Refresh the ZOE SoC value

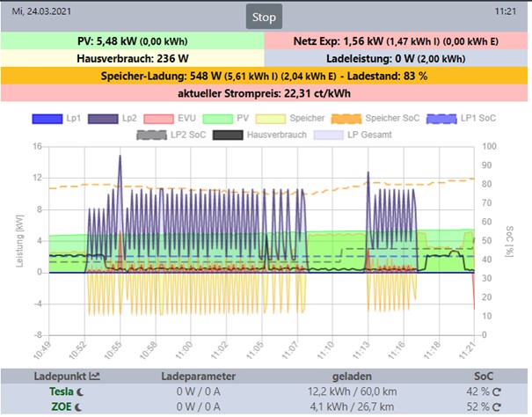tap(498, 407)
